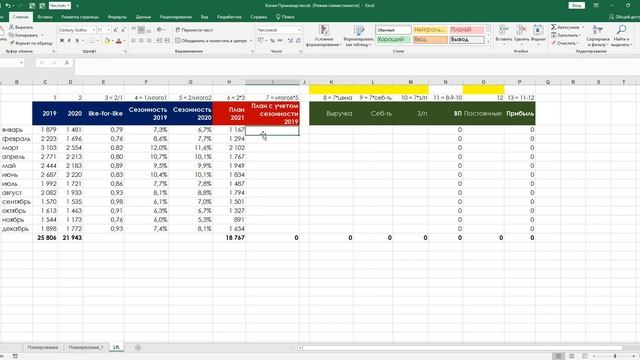Expand the Name Box dropdown
This screenshot has height=360, width=640.
(x=21, y=63)
